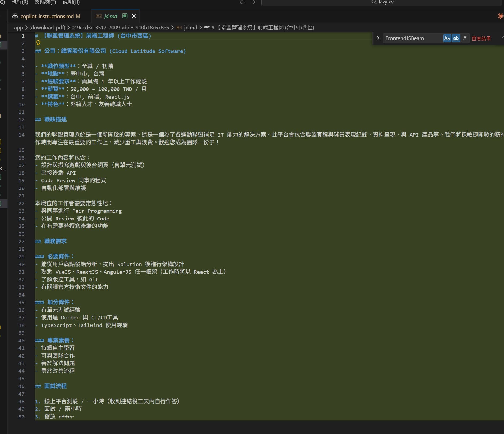
Task: Click the green marker icon on jd.md tab
Action: (x=125, y=16)
